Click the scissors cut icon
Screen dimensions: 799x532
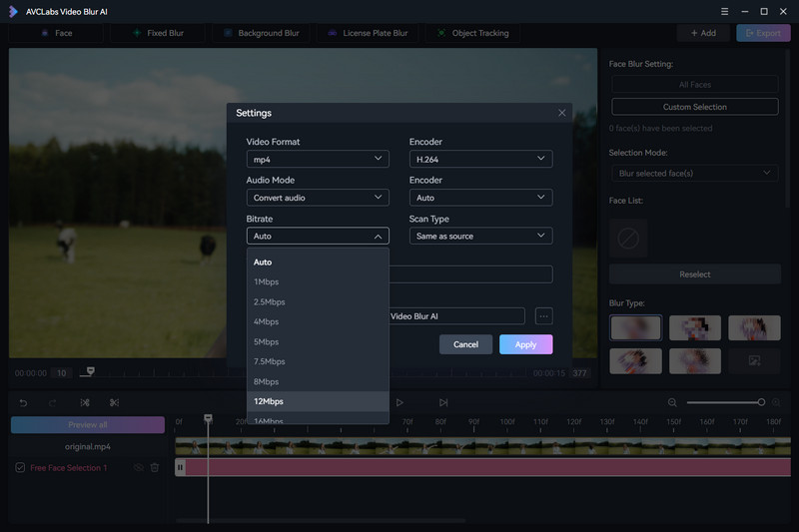click(x=114, y=402)
